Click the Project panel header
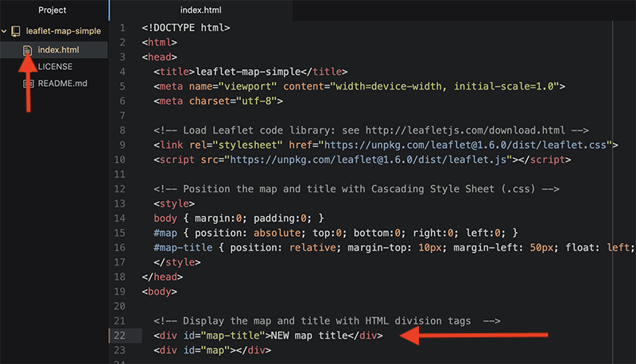The height and width of the screenshot is (364, 636). tap(52, 10)
